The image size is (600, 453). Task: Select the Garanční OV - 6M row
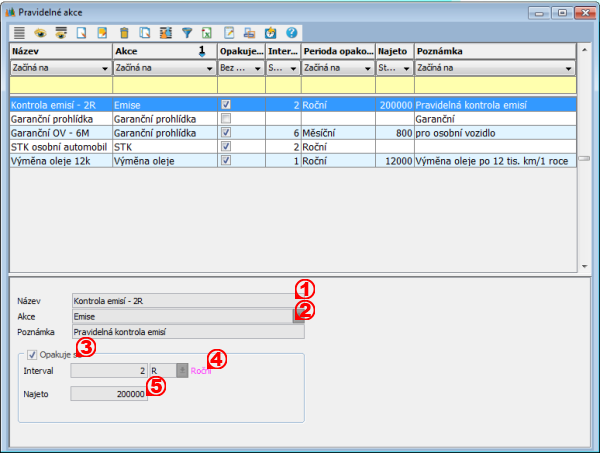pos(58,132)
